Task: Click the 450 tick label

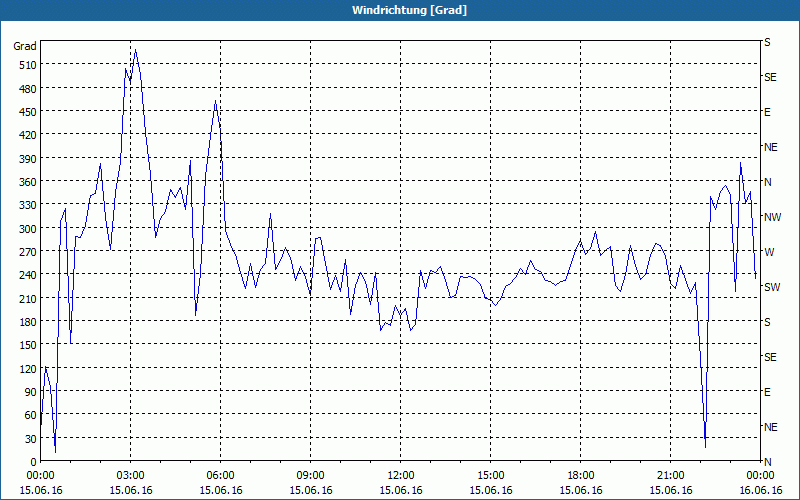Action: tap(28, 112)
